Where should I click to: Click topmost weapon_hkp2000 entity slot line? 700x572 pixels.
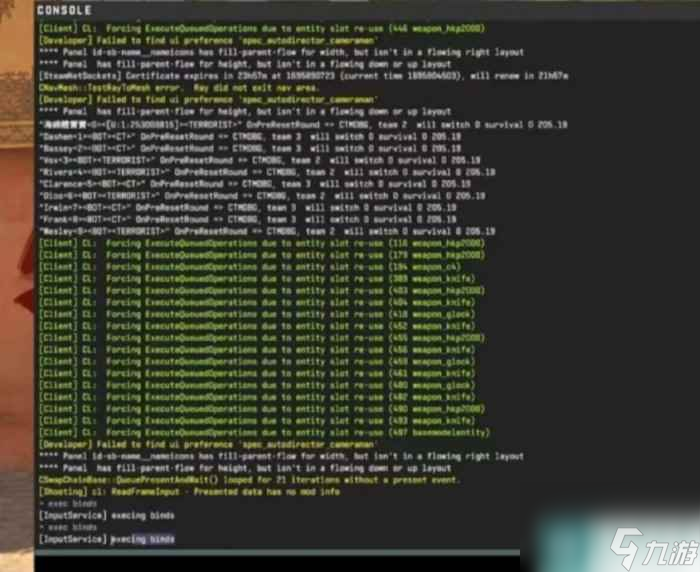pos(262,29)
